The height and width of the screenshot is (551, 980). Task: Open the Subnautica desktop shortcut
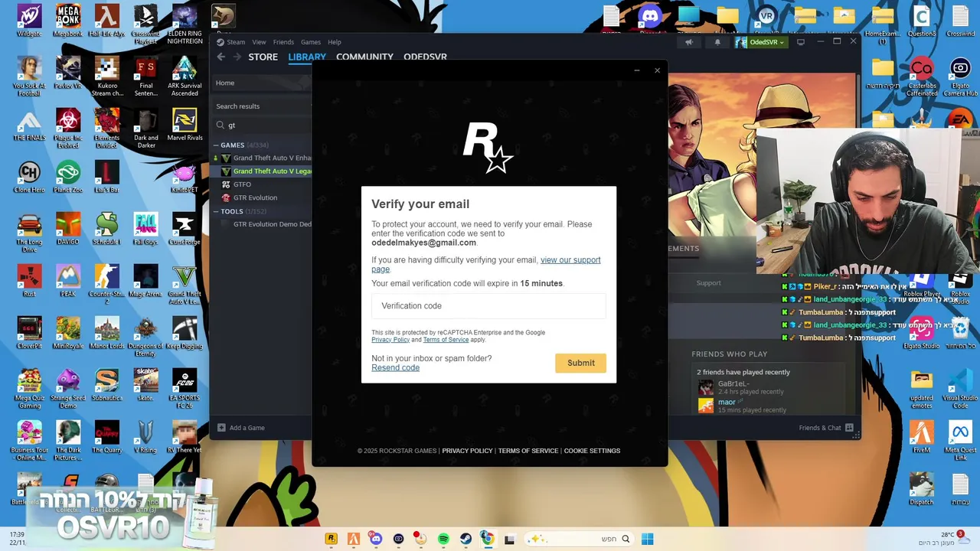tap(106, 385)
